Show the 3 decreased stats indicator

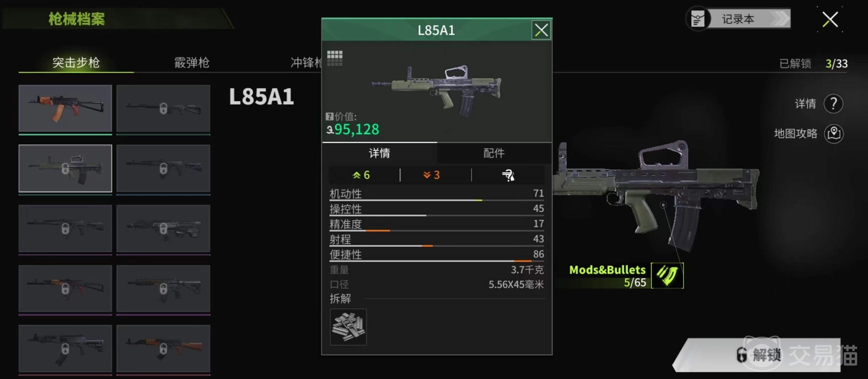click(x=431, y=175)
